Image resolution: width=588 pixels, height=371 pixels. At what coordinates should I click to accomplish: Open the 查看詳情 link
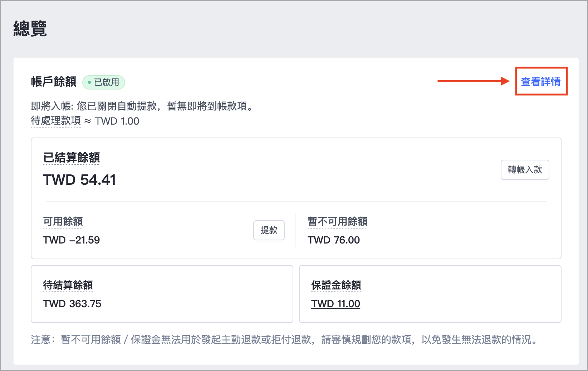[541, 82]
